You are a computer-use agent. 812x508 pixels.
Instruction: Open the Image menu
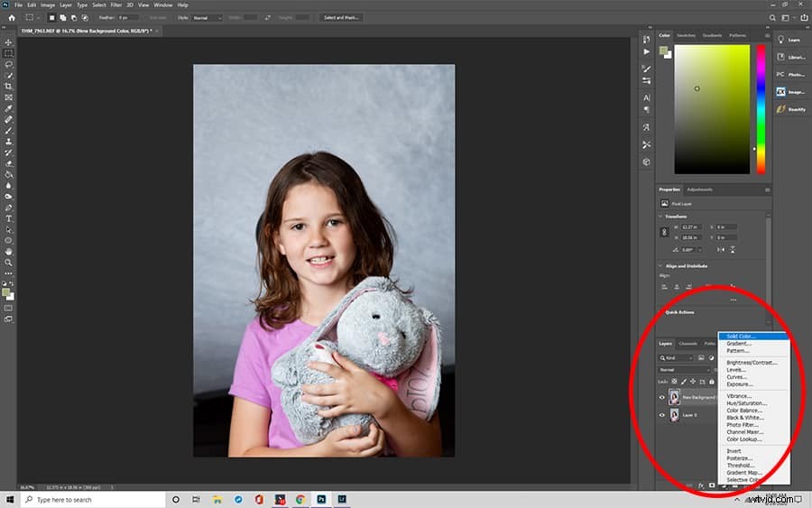pos(48,5)
